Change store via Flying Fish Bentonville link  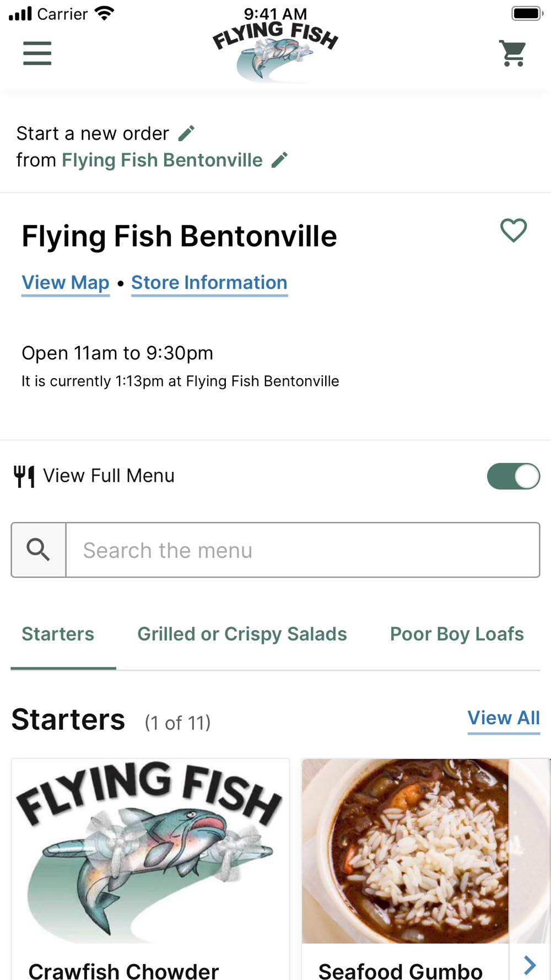coord(162,160)
